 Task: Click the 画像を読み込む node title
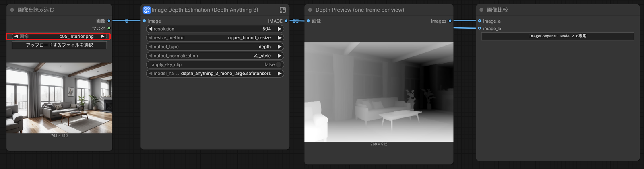tap(36, 10)
